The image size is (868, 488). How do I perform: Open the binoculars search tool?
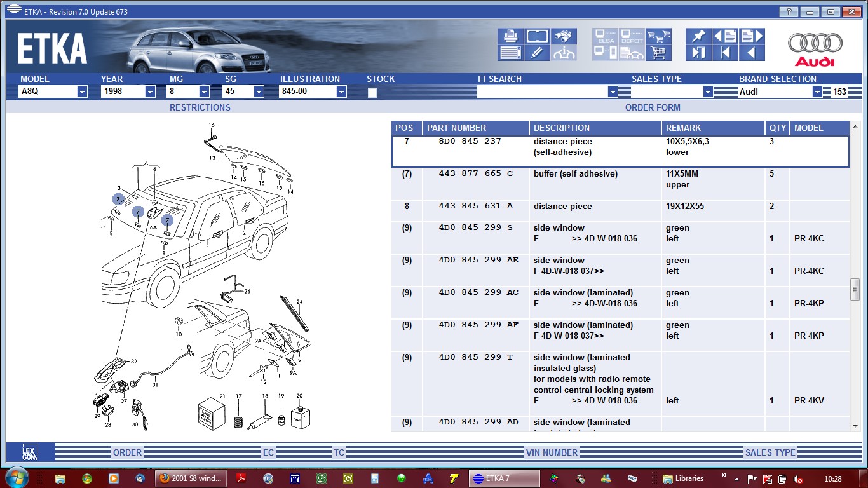pos(564,36)
